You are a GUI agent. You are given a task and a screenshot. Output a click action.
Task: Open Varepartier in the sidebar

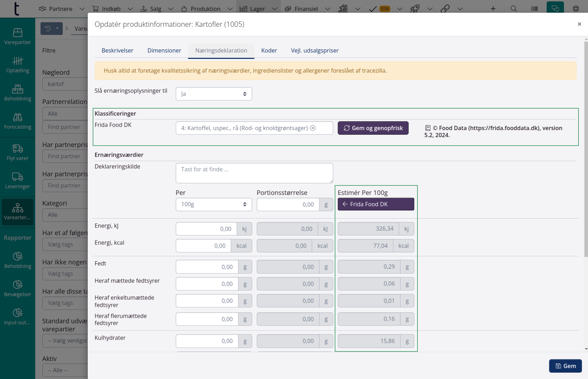click(18, 36)
